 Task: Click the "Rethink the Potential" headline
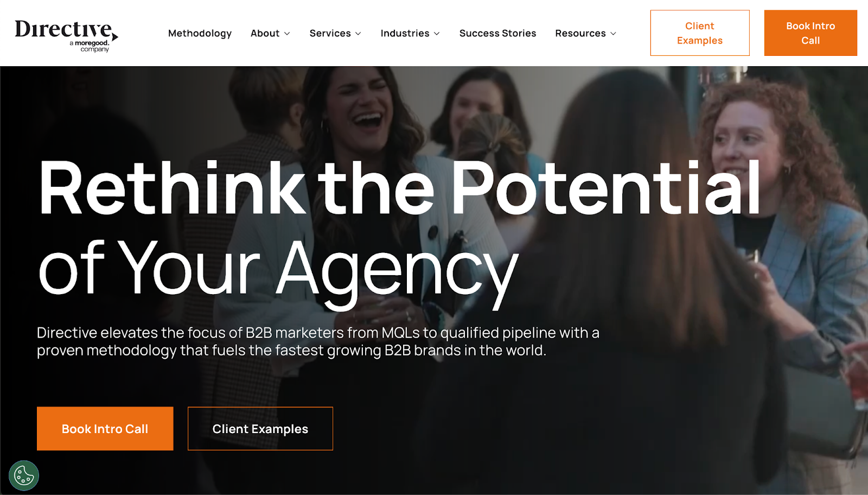399,188
